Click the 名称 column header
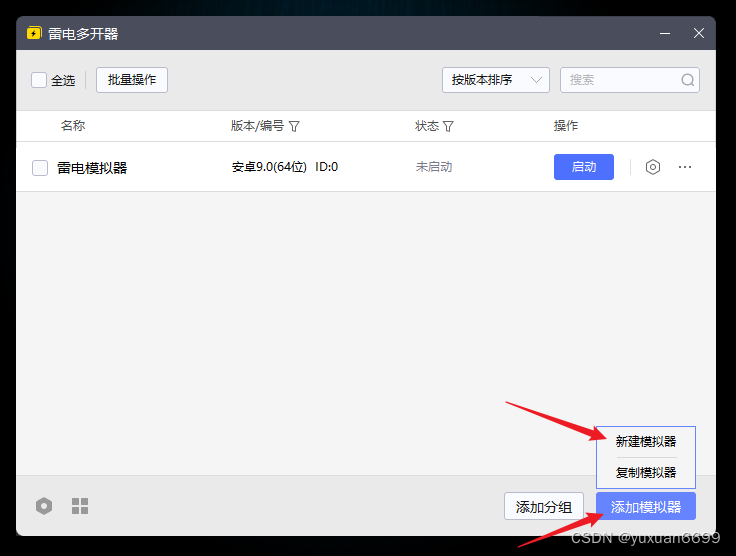Screen dimensions: 736x556 point(73,126)
